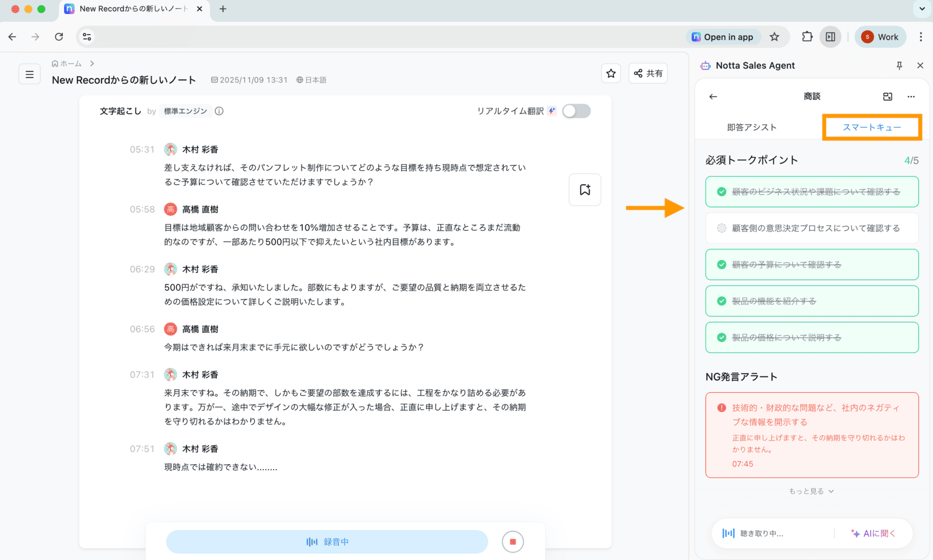Viewport: 933px width, 560px height.
Task: Change the 日本語 language setting
Action: (x=311, y=80)
